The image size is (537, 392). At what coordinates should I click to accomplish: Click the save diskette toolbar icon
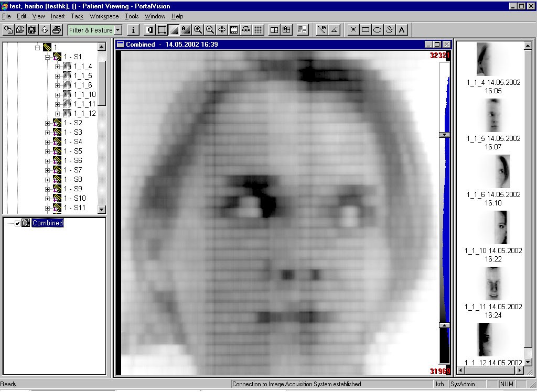pos(33,30)
